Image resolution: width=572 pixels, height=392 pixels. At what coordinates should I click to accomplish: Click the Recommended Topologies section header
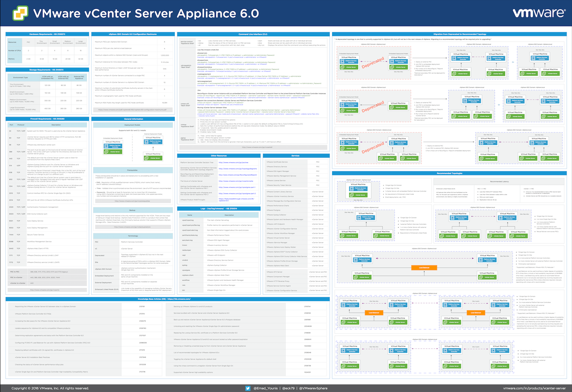click(449, 173)
